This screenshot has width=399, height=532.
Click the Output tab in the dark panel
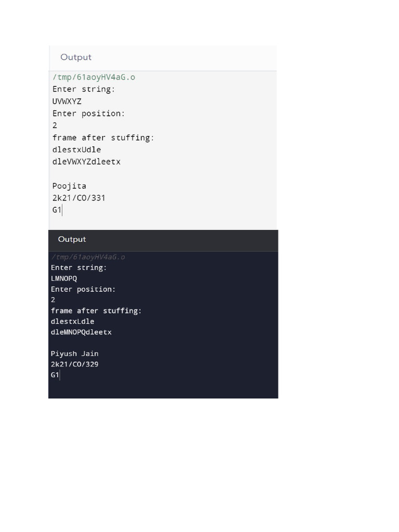(72, 240)
